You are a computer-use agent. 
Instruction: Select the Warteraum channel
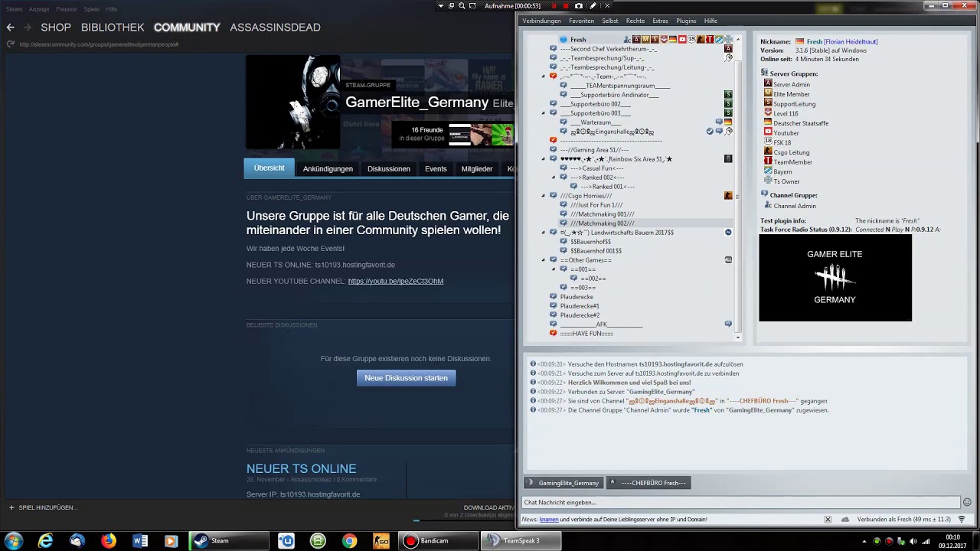pyautogui.click(x=596, y=122)
